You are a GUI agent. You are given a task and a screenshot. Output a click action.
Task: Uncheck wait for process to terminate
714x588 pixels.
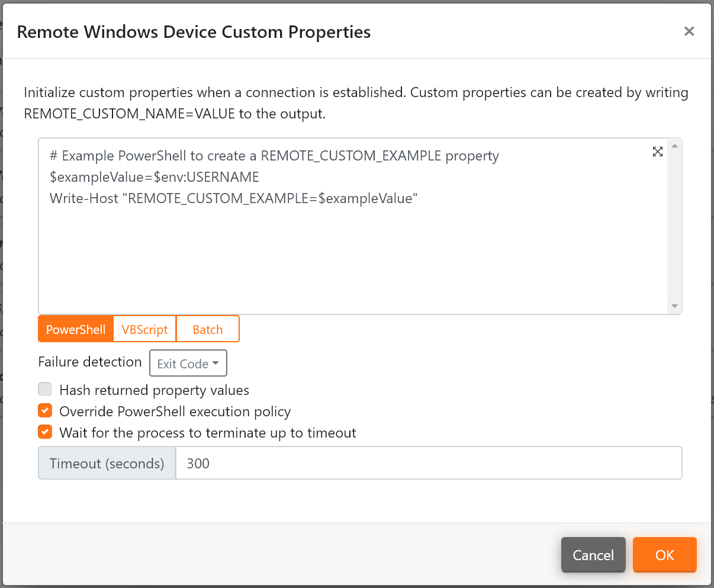click(x=45, y=432)
